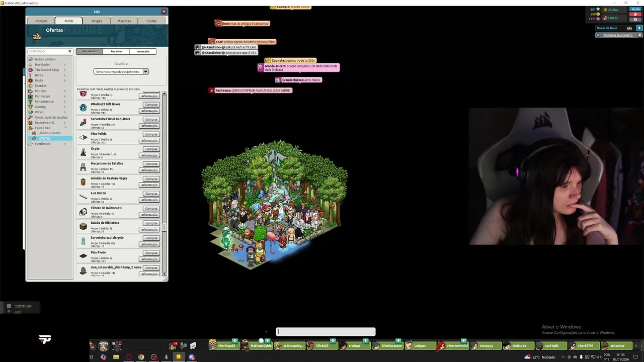Switch to Por valor search mode
Image resolution: width=644 pixels, height=362 pixels.
click(116, 51)
